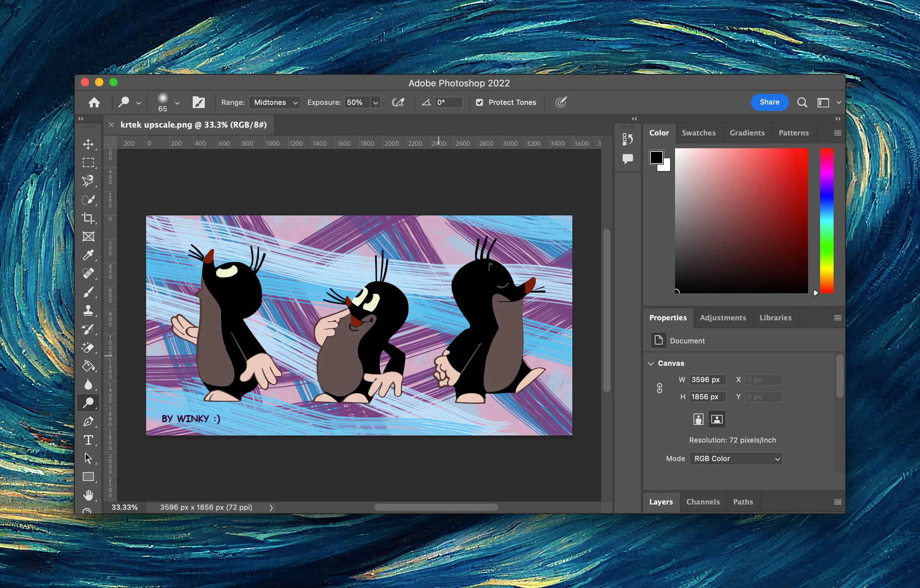Click the white background color swatch
This screenshot has width=920, height=588.
[665, 166]
